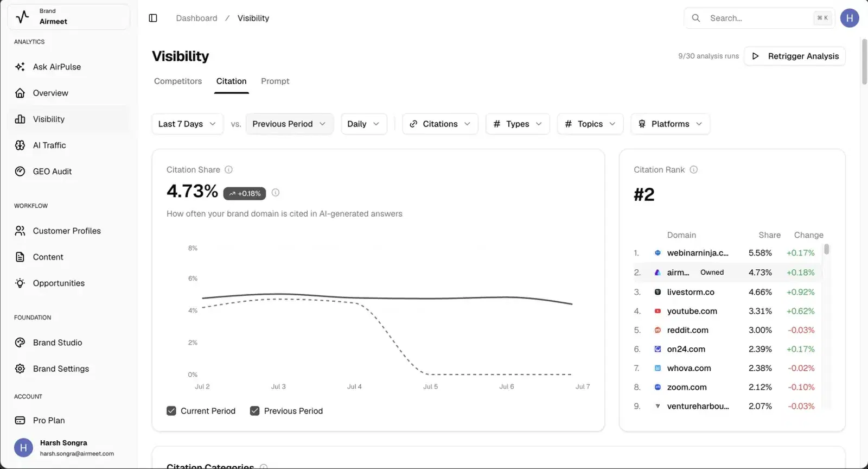Toggle the sidebar panel icon
Screen dimensions: 868x469
153,18
